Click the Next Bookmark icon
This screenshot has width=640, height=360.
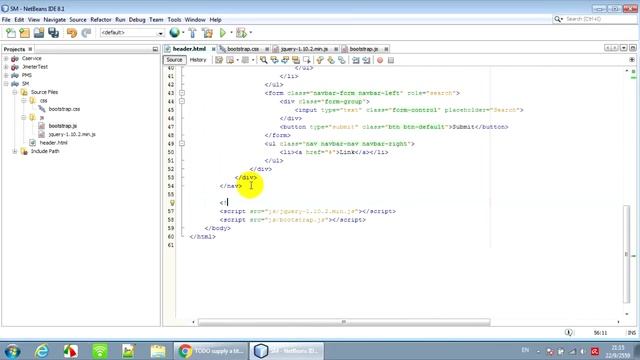click(331, 60)
